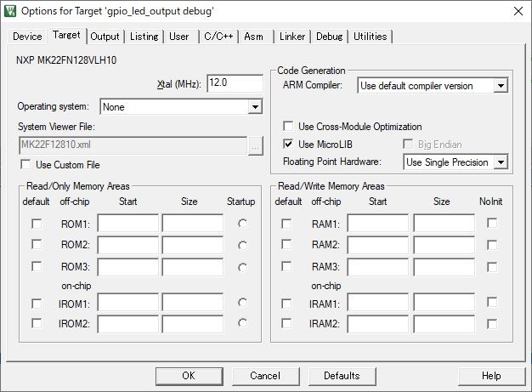Image resolution: width=532 pixels, height=392 pixels.
Task: Enable NoInit for RAM1
Action: click(492, 224)
